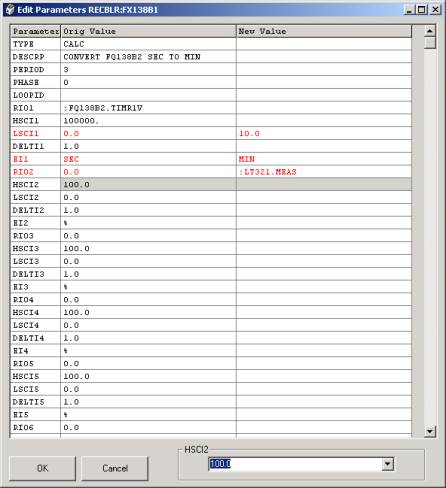Click the New Value column header
This screenshot has width=446, height=488.
coord(324,31)
